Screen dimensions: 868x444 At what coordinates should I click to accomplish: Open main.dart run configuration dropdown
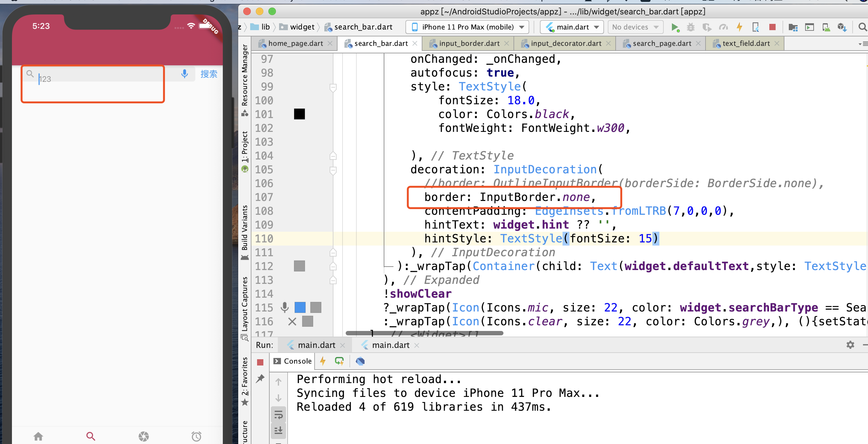pos(573,27)
